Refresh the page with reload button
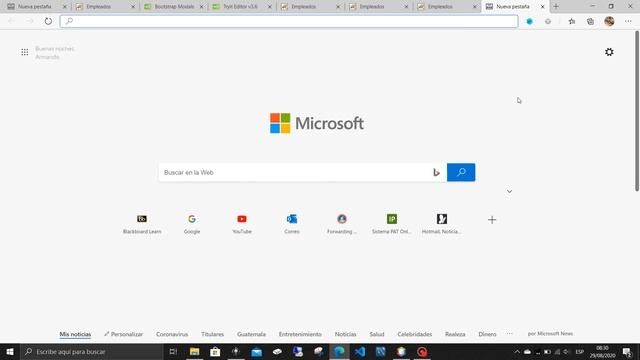640x360 pixels. (x=48, y=21)
